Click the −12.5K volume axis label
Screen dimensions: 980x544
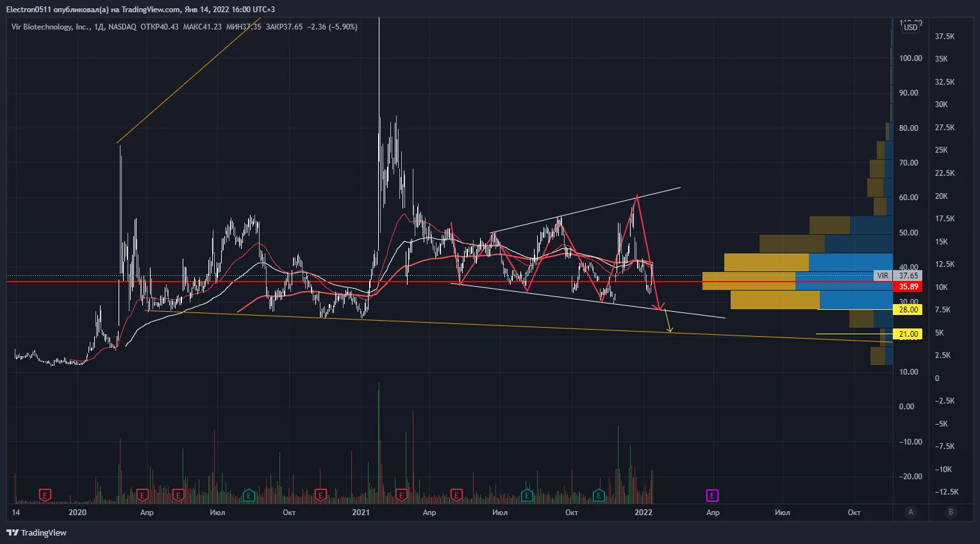[x=947, y=492]
